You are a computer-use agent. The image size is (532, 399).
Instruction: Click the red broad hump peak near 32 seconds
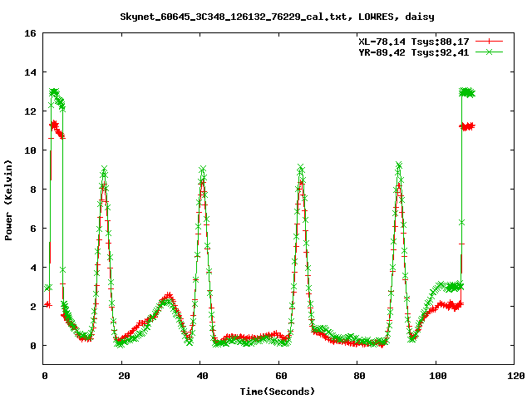pyautogui.click(x=169, y=296)
